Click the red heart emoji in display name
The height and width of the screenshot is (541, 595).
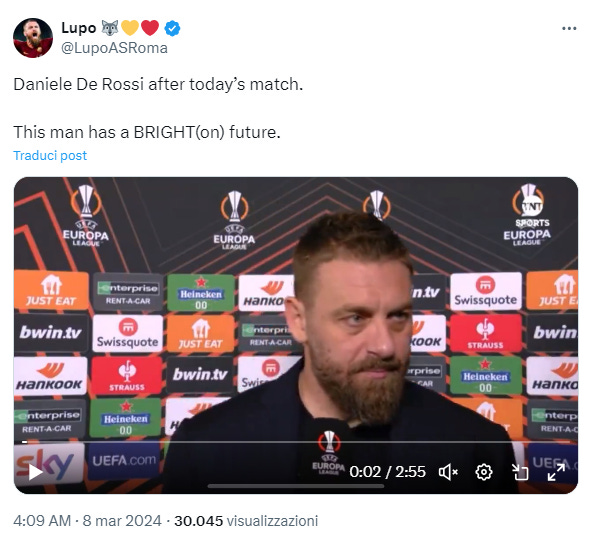pos(150,28)
